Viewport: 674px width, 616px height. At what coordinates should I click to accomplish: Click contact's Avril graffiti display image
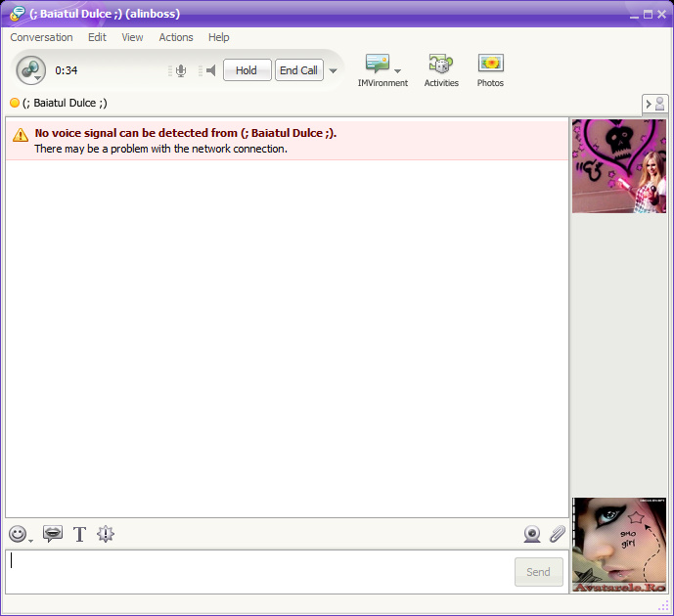619,166
